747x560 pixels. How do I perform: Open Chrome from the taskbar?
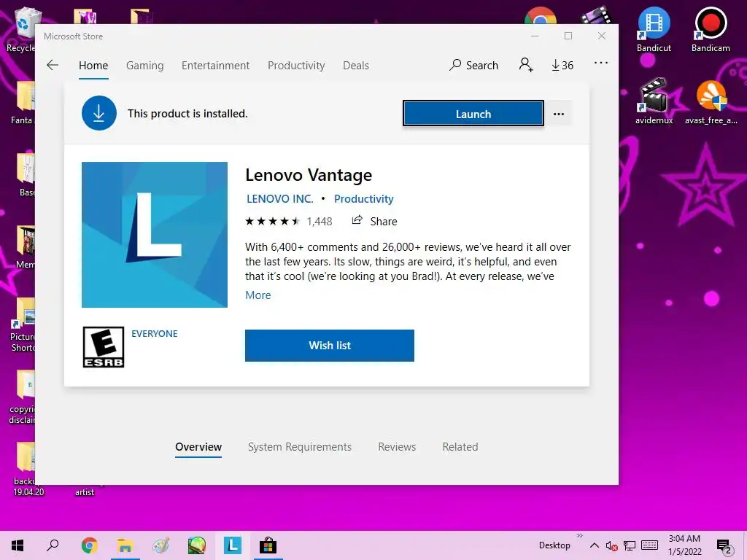click(x=89, y=545)
